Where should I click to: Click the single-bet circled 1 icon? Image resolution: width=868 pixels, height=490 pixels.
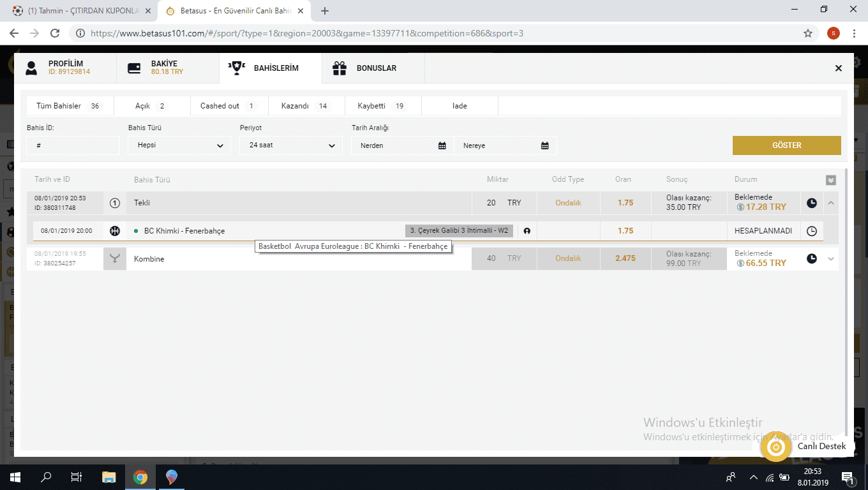[115, 203]
